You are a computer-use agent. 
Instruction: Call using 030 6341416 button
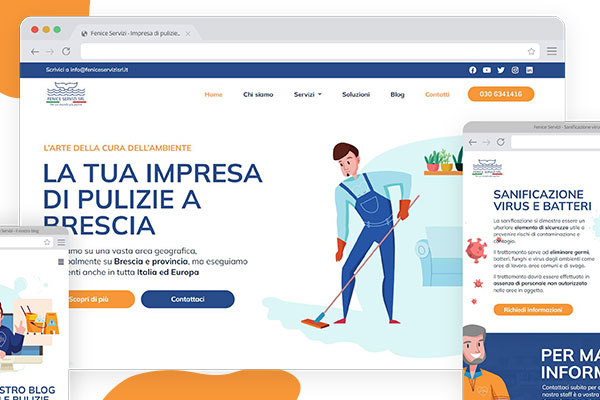point(501,94)
